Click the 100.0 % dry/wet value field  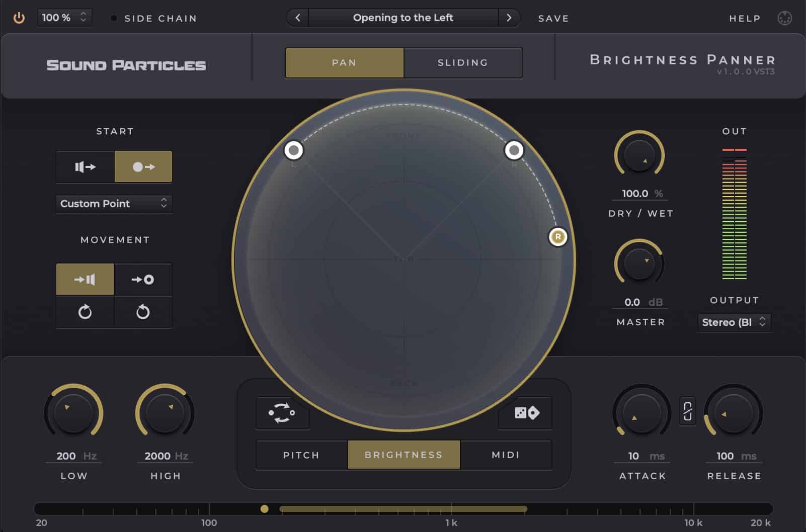click(x=639, y=194)
